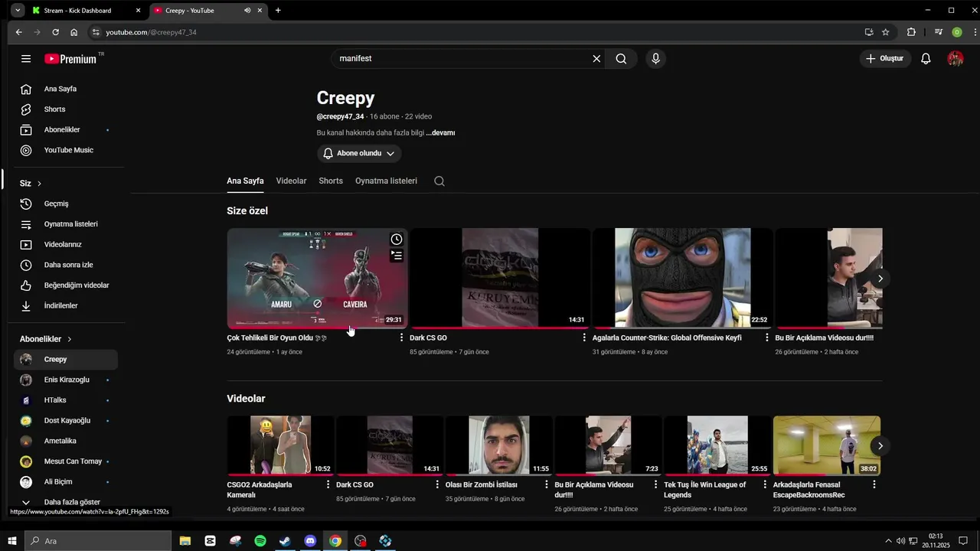The image size is (980, 551).
Task: Open the account avatar menu
Action: click(955, 59)
